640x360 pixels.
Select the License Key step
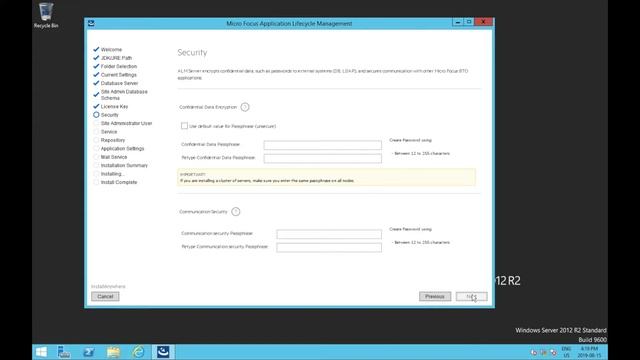pyautogui.click(x=114, y=107)
